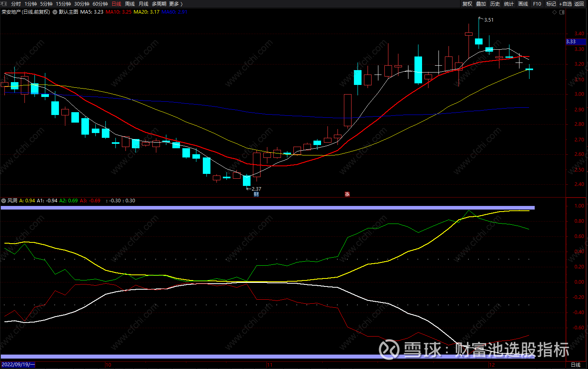
Task: Expand the 风洞 indicator dropdown arrow
Action: (4, 201)
